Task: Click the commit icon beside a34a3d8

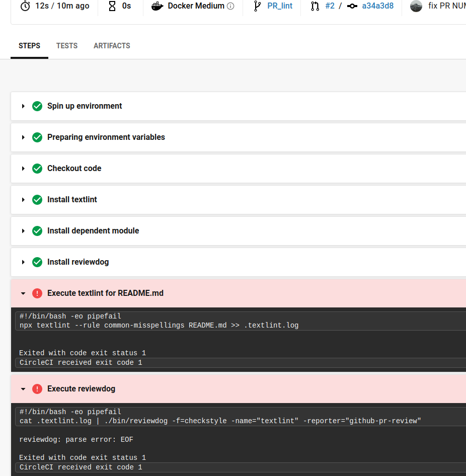Action: point(352,6)
